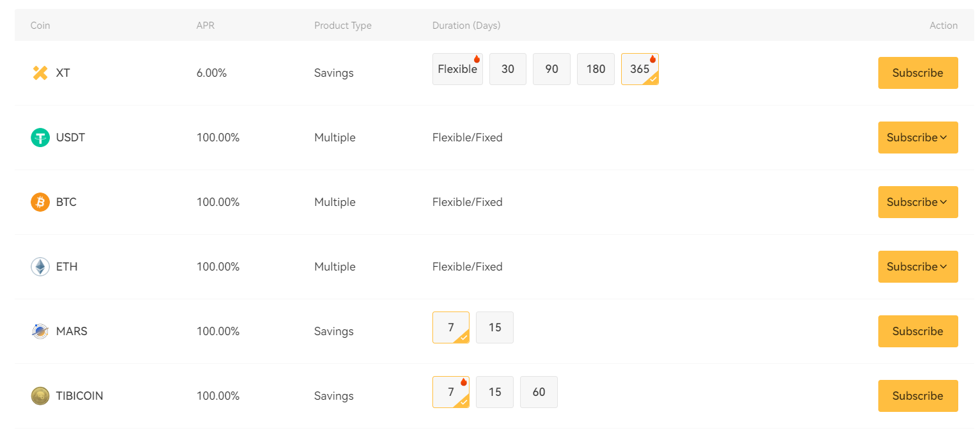Select the 90-day duration for XT
980x433 pixels.
click(x=551, y=69)
